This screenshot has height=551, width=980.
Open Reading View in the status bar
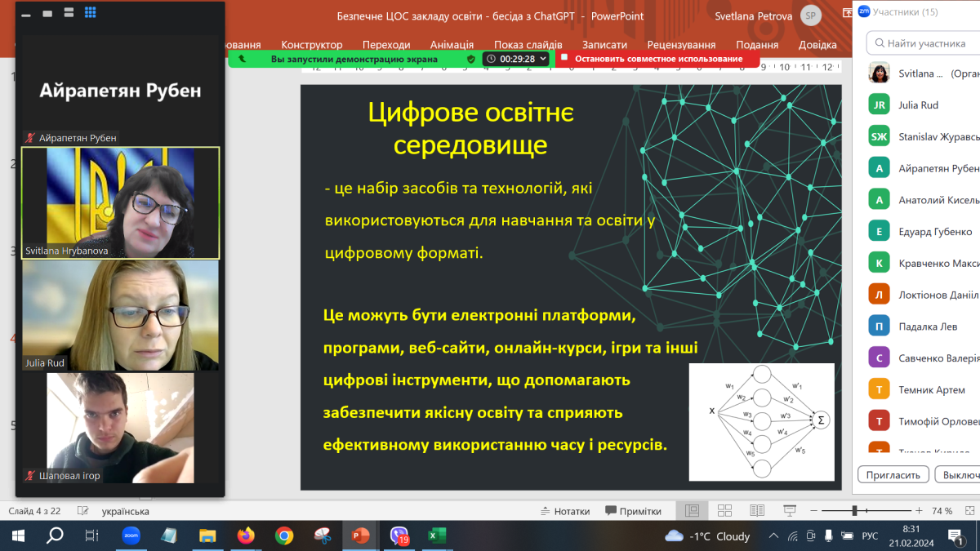tap(757, 511)
